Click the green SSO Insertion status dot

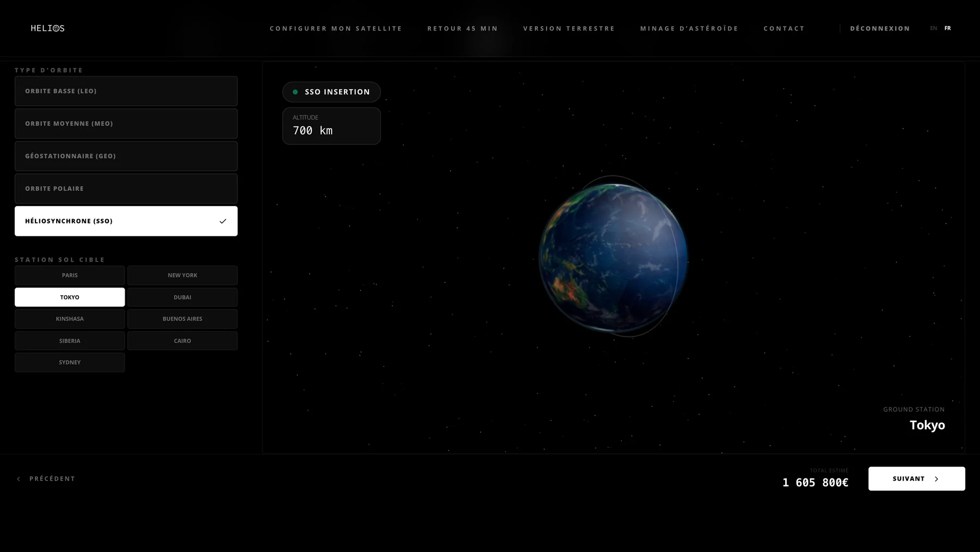295,92
